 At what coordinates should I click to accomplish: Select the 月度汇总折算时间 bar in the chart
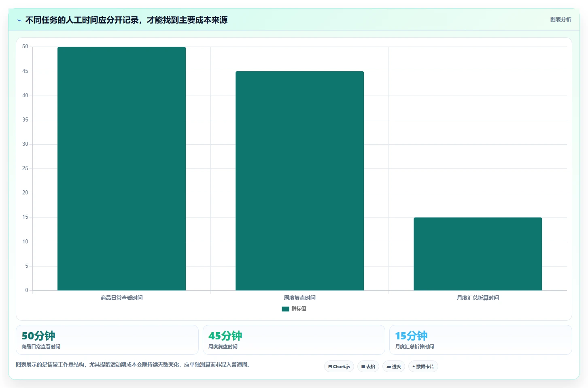pyautogui.click(x=478, y=254)
